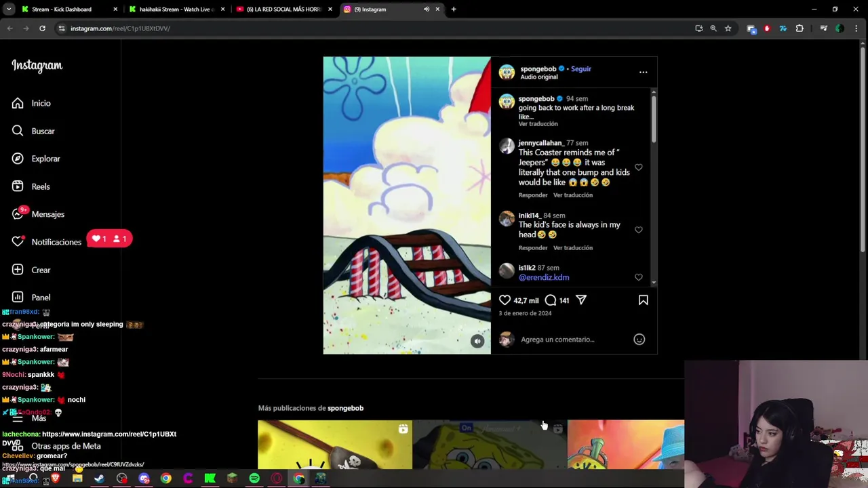Open the 7TV extension icon

click(x=783, y=28)
